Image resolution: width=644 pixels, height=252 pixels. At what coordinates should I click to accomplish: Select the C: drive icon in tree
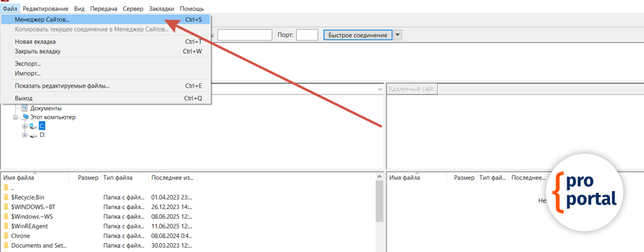pyautogui.click(x=33, y=126)
